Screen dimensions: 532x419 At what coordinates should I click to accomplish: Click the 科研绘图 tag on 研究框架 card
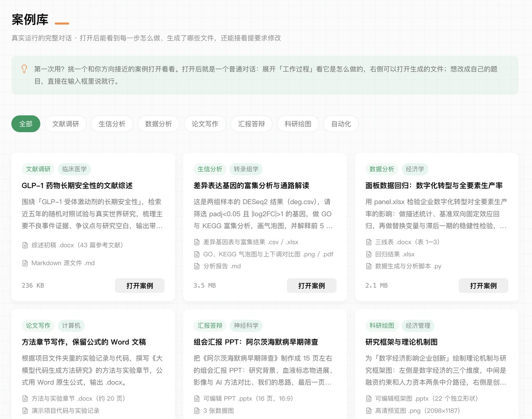382,325
